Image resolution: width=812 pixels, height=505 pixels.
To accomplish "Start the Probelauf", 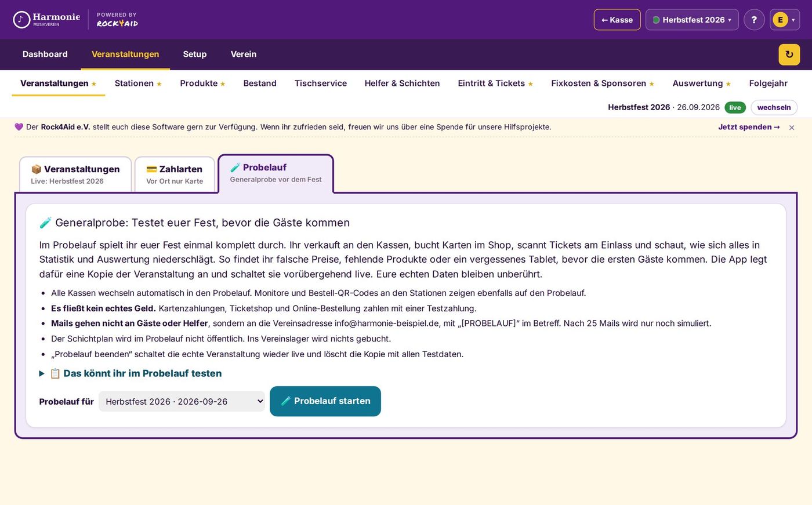I will click(x=325, y=401).
